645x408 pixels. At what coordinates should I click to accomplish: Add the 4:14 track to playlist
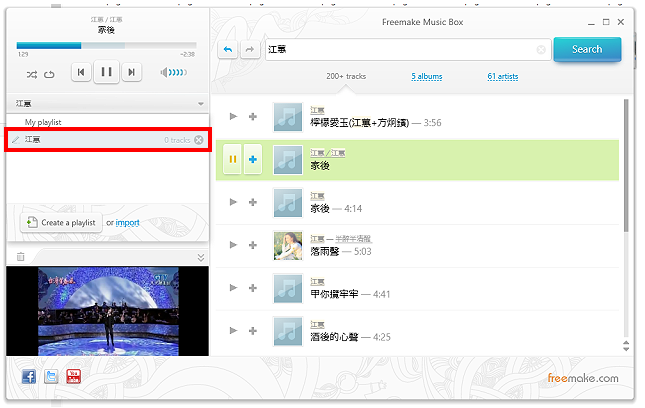click(253, 202)
